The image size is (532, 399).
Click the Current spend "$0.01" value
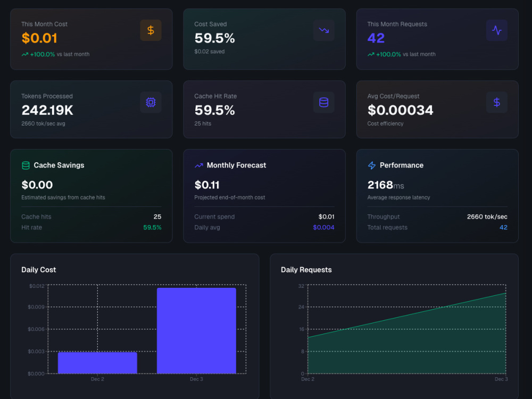[x=327, y=217]
